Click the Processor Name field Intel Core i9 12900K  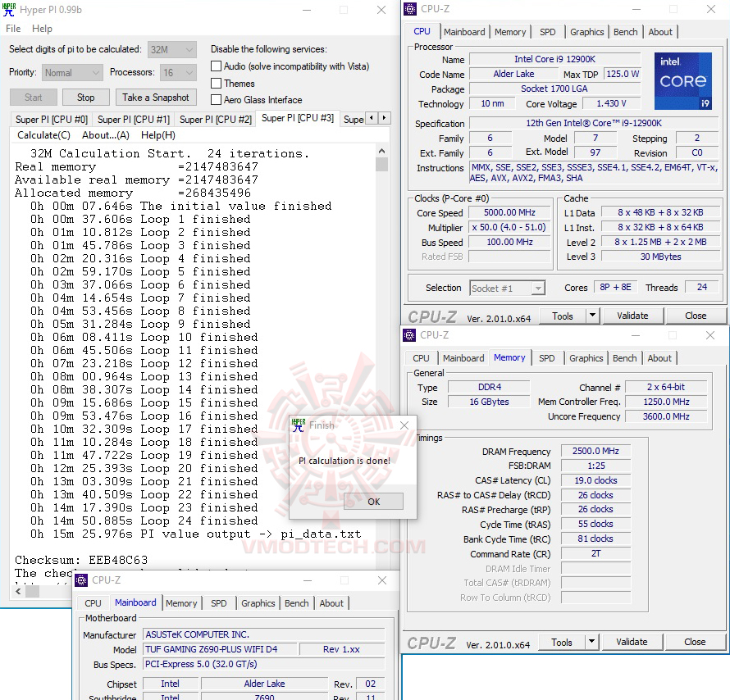click(554, 59)
